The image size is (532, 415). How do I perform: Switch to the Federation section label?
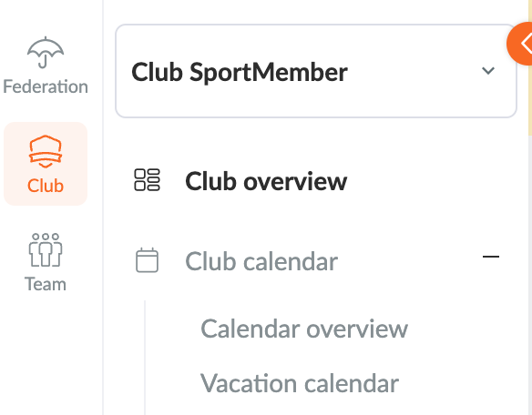pyautogui.click(x=46, y=86)
